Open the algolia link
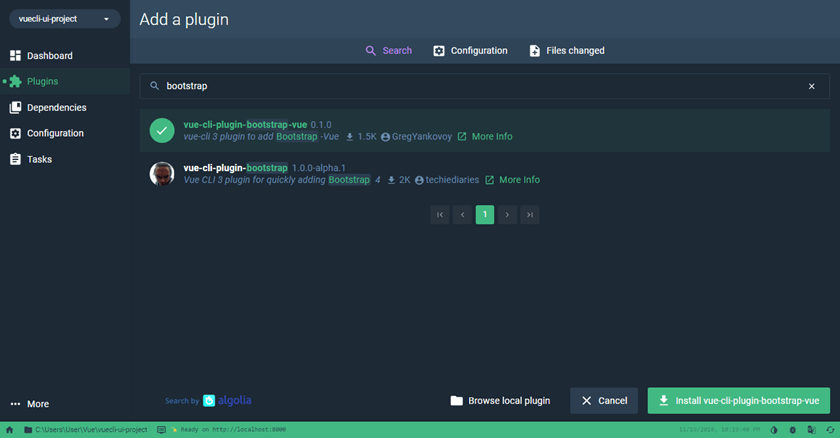The height and width of the screenshot is (438, 840). click(227, 401)
